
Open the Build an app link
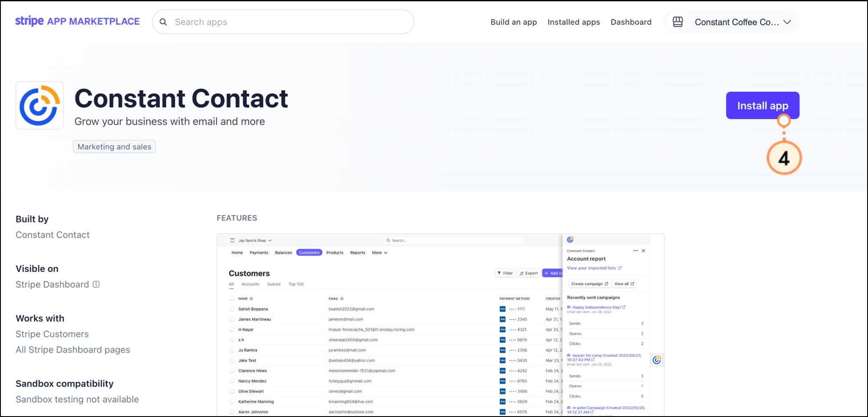[514, 22]
